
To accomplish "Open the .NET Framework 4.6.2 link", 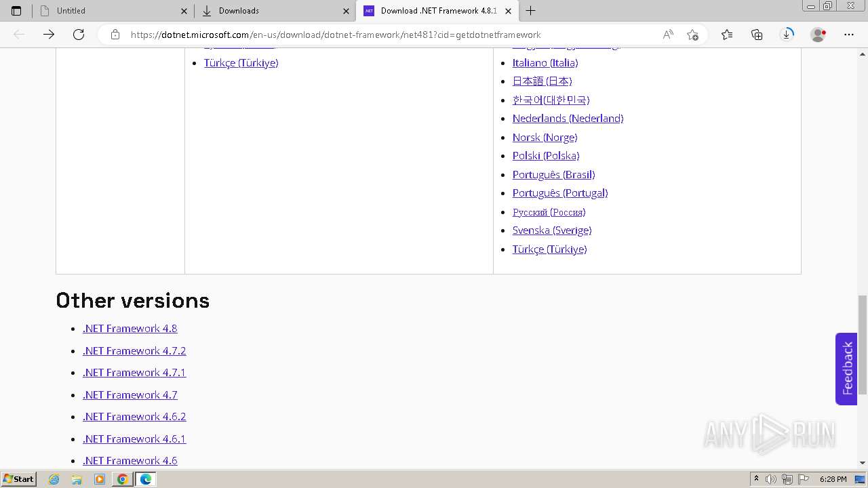I will pyautogui.click(x=134, y=417).
